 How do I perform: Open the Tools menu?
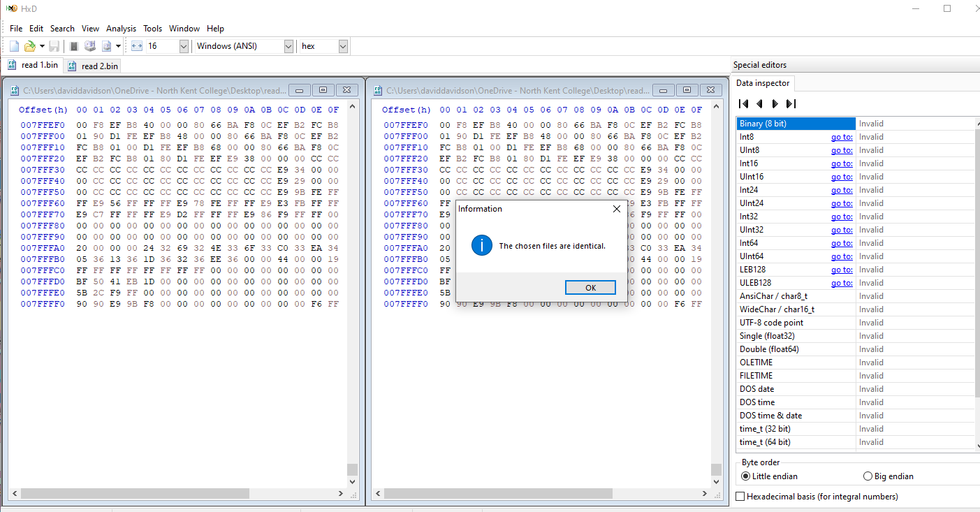pos(152,29)
